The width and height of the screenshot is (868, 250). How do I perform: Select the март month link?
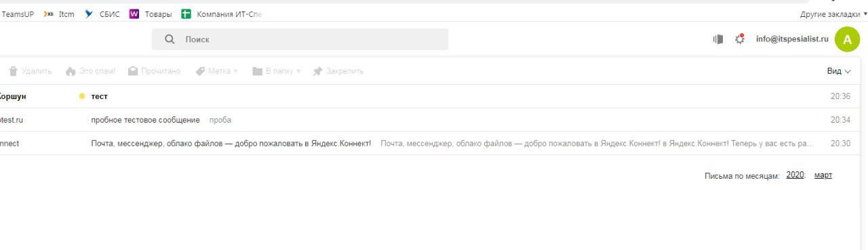pyautogui.click(x=823, y=175)
